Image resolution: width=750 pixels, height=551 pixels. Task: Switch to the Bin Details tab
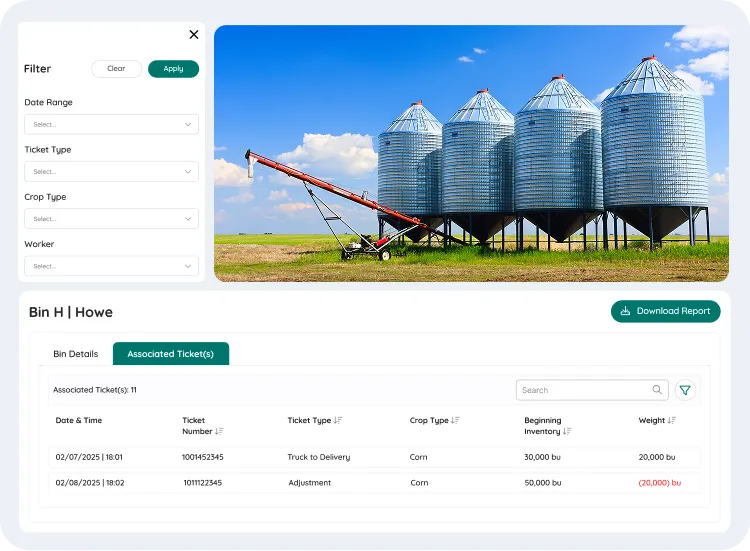pyautogui.click(x=76, y=354)
